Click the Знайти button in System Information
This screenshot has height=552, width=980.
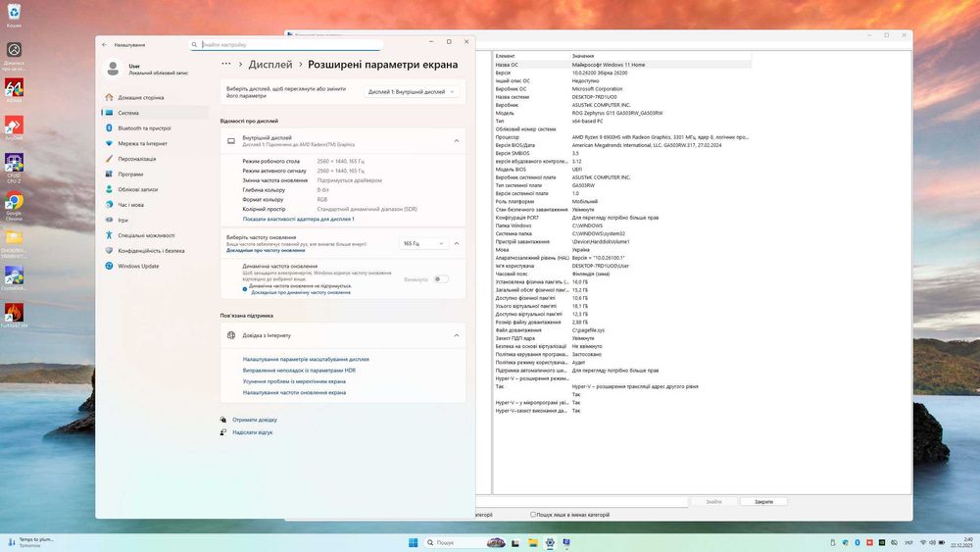coord(713,501)
